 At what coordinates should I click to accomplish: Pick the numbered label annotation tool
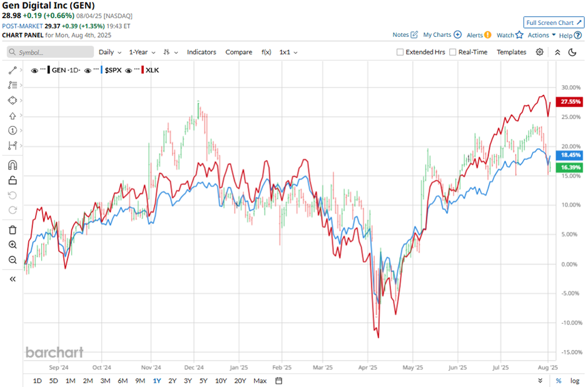pyautogui.click(x=13, y=131)
